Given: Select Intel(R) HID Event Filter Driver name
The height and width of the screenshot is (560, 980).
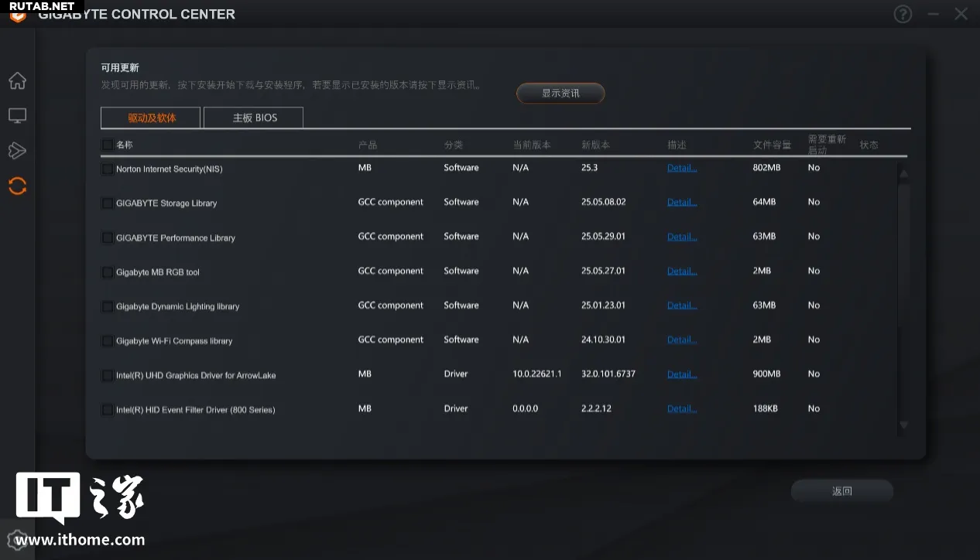Looking at the screenshot, I should 196,410.
